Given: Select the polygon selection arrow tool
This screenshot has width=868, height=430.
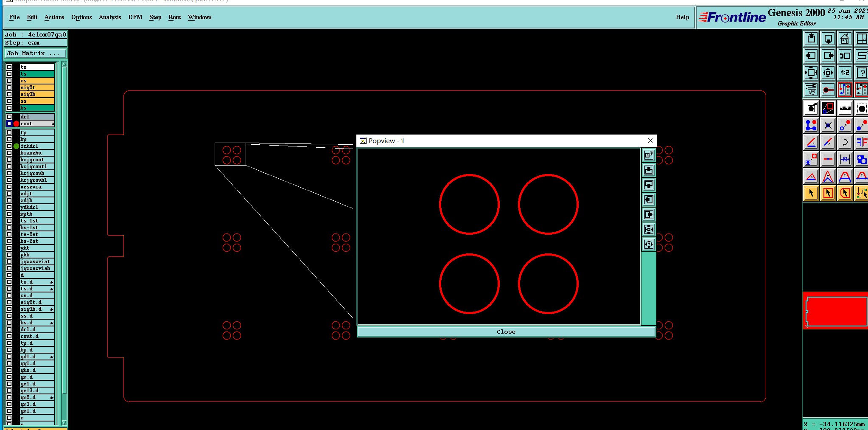Looking at the screenshot, I should click(845, 193).
